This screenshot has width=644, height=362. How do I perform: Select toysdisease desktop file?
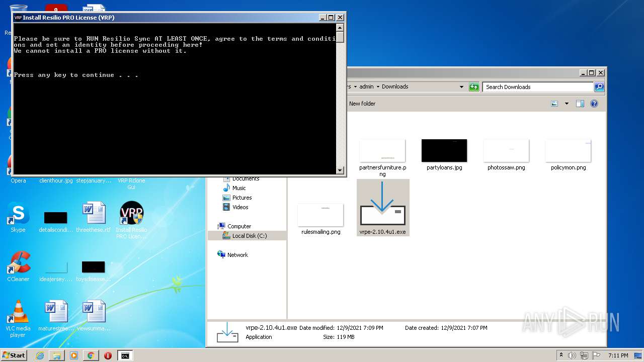coord(94,270)
